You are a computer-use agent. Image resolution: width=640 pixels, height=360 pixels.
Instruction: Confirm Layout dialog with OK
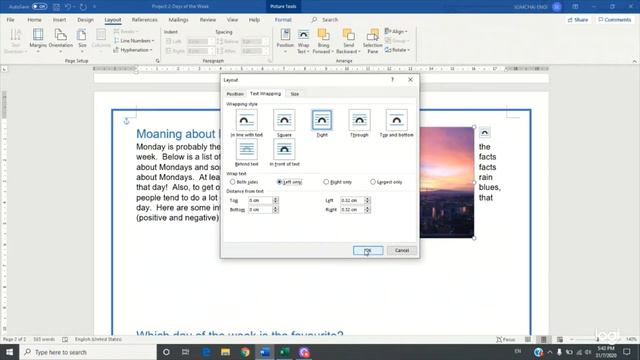pos(368,250)
